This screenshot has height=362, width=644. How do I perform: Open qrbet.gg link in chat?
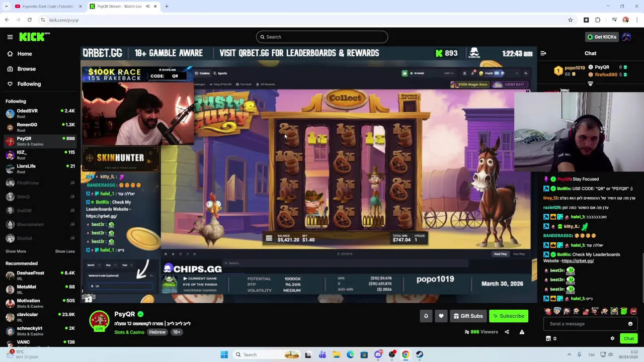pyautogui.click(x=578, y=261)
